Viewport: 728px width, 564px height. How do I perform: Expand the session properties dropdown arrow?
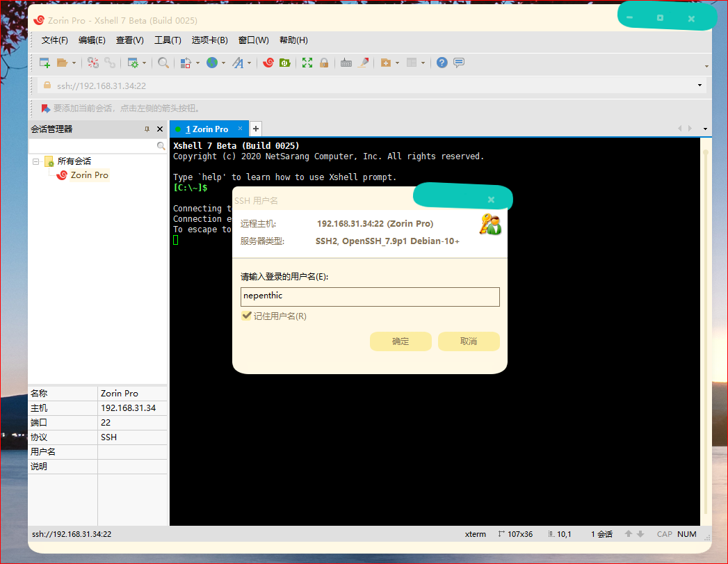point(145,63)
